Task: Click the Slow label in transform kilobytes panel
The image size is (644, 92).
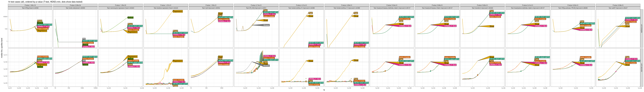Action: (x=492, y=26)
